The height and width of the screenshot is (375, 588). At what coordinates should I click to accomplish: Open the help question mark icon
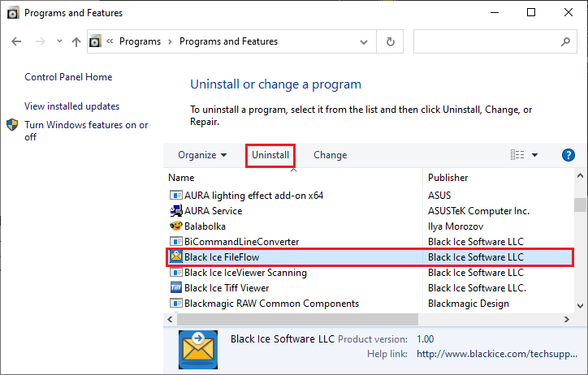pyautogui.click(x=569, y=155)
